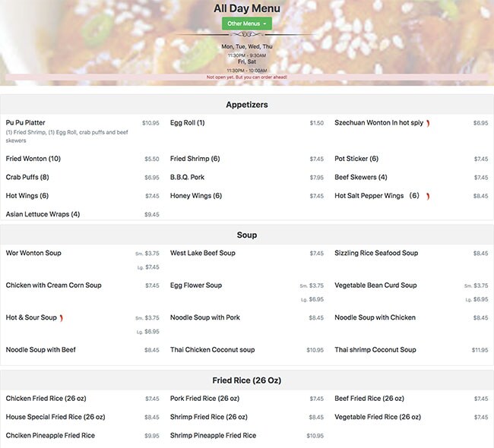This screenshot has height=448, width=494.
Task: Pick House Special Fried Rice (26 oz)
Action: (x=55, y=417)
